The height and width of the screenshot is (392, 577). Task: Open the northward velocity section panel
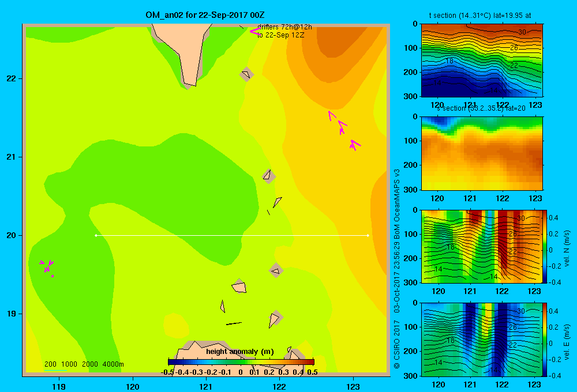[482, 246]
